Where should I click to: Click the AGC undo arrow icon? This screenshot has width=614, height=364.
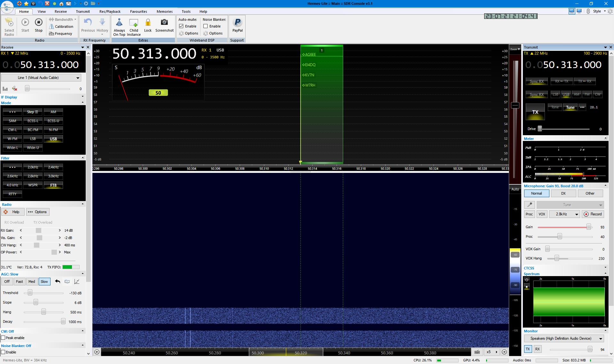(58, 282)
